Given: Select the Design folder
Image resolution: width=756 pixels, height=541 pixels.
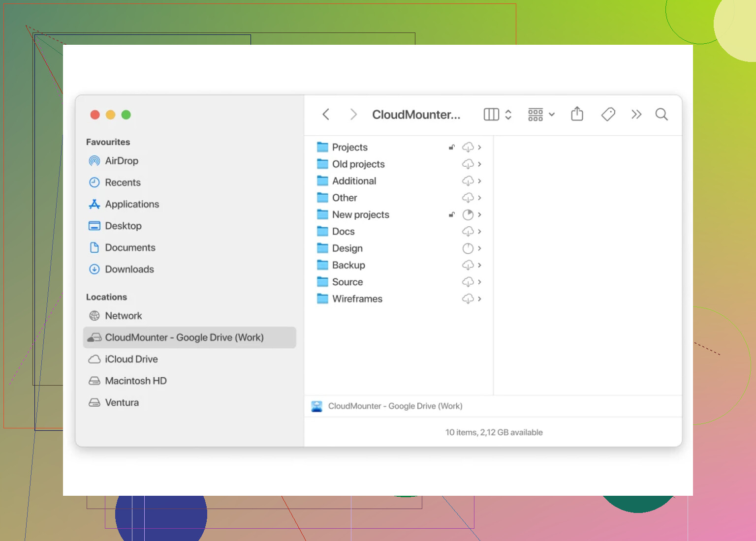Looking at the screenshot, I should [399, 248].
